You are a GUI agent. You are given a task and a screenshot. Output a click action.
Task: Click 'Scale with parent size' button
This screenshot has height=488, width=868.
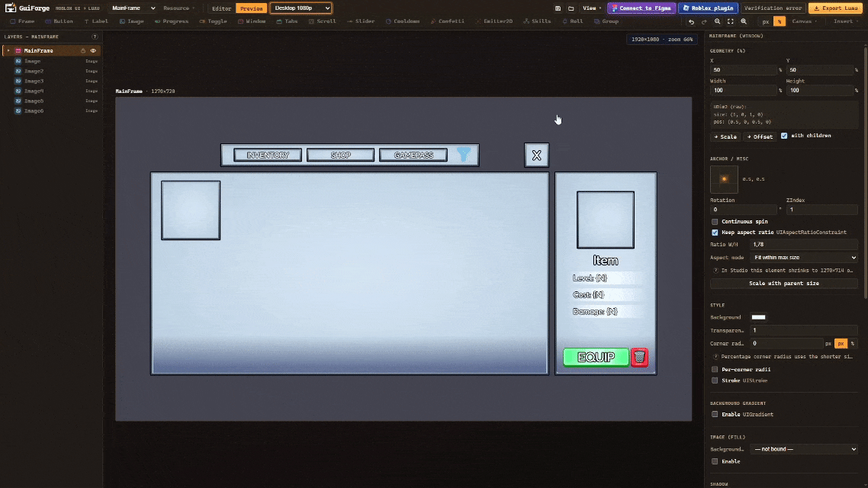pyautogui.click(x=784, y=284)
